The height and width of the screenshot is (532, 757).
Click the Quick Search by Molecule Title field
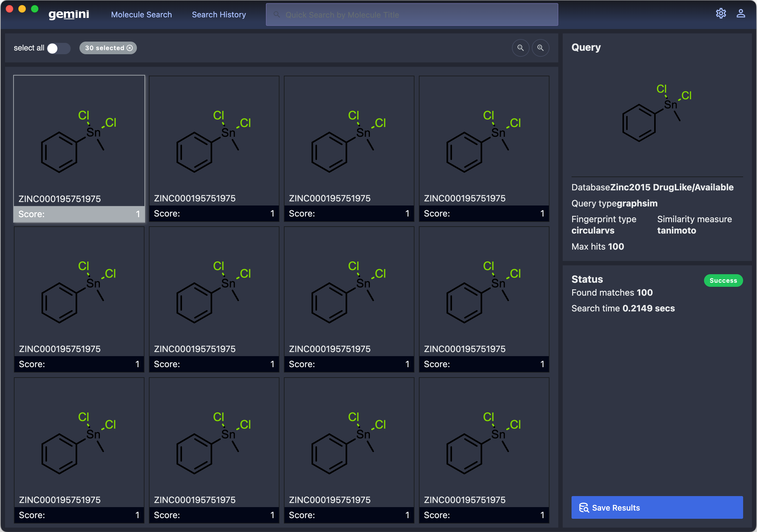point(412,14)
